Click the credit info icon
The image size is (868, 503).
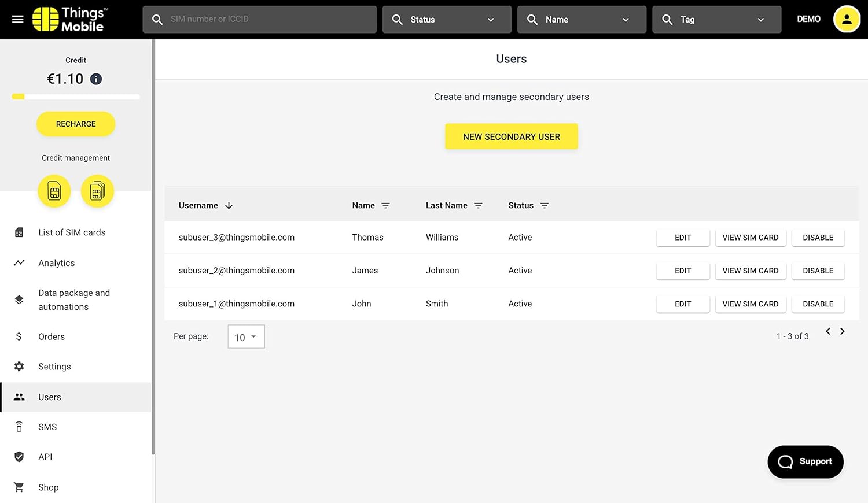96,79
